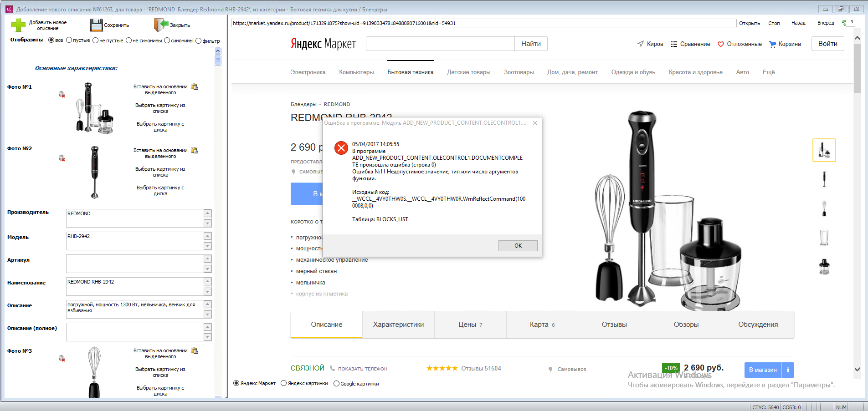868x411 pixels.
Task: Click the Назад navigation button
Action: click(x=798, y=23)
